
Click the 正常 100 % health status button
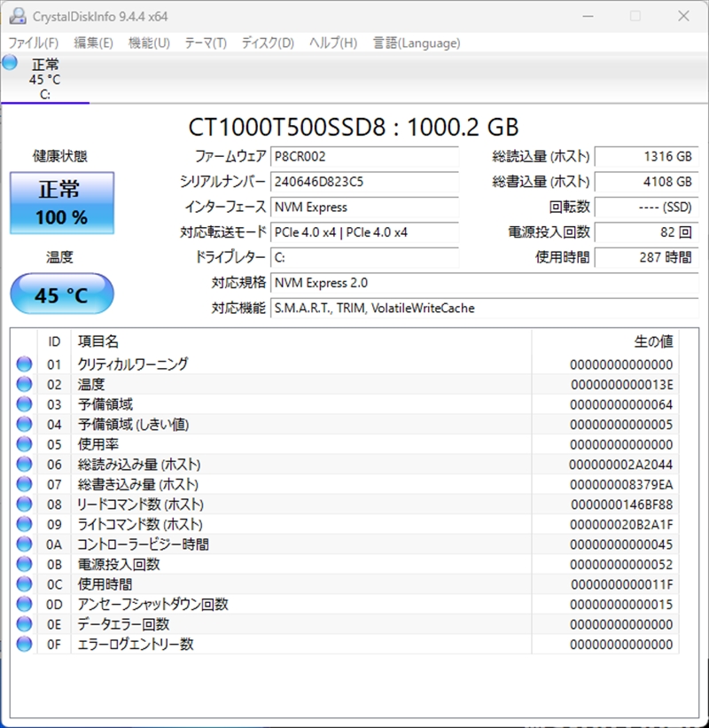(62, 203)
